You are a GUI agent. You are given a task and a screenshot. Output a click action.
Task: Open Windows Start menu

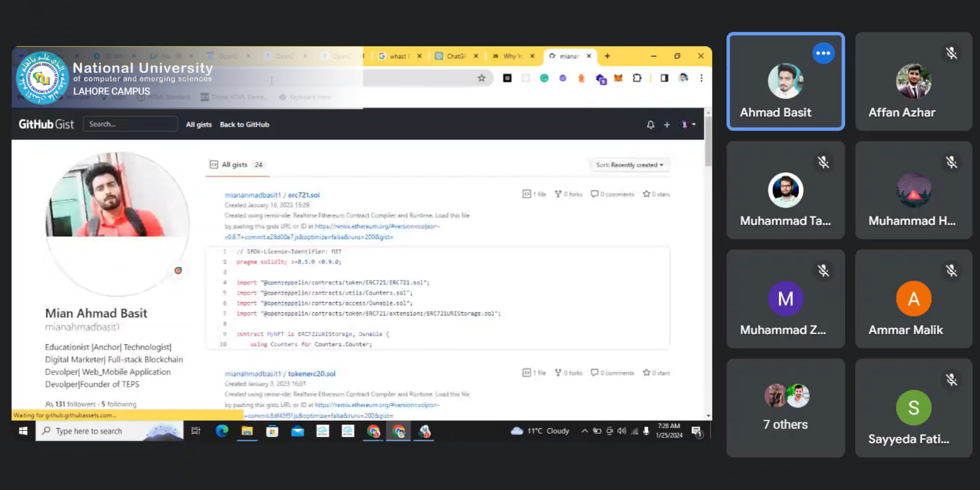[23, 431]
